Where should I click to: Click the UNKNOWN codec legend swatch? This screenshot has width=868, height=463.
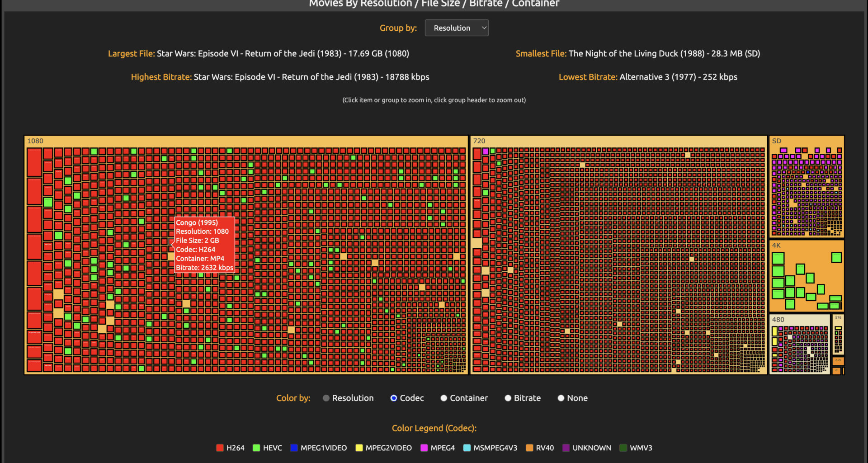click(566, 448)
